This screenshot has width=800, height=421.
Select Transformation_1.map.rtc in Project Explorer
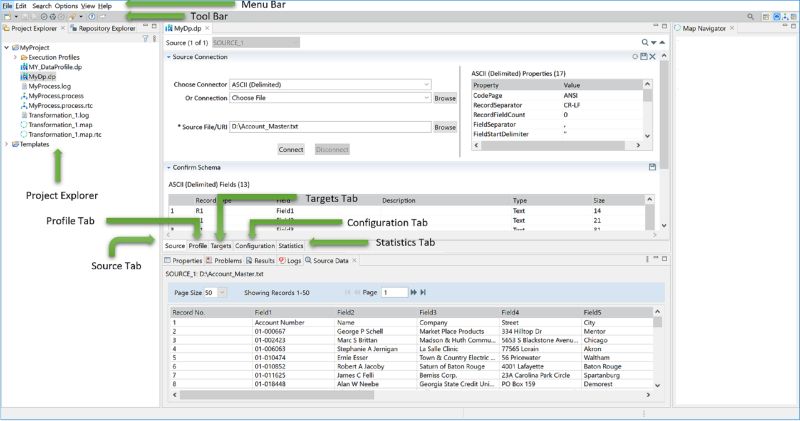tap(61, 134)
